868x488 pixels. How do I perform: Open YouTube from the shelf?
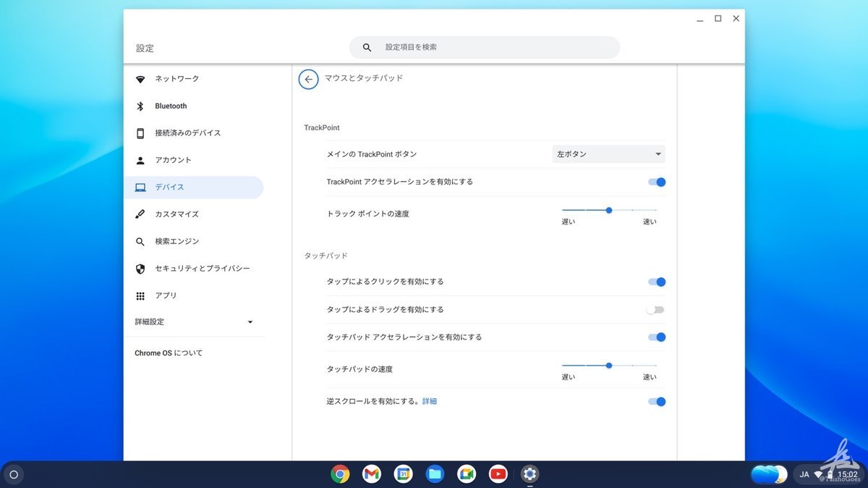click(x=498, y=474)
